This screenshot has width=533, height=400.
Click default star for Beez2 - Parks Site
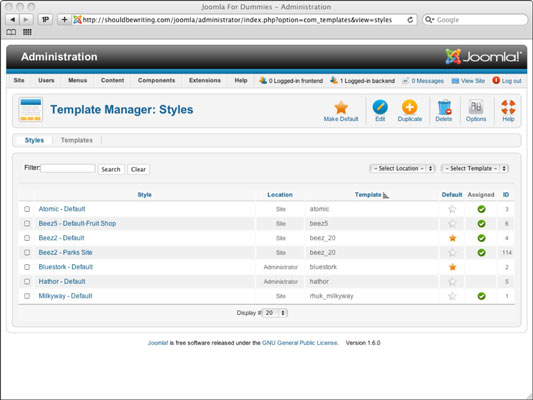[x=452, y=253]
